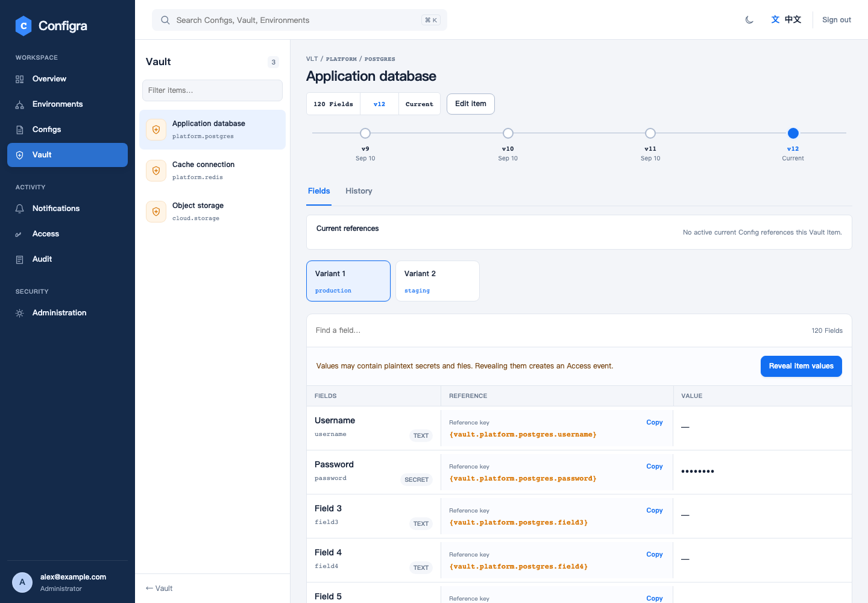
Task: Select version v10 on timeline
Action: (x=508, y=133)
